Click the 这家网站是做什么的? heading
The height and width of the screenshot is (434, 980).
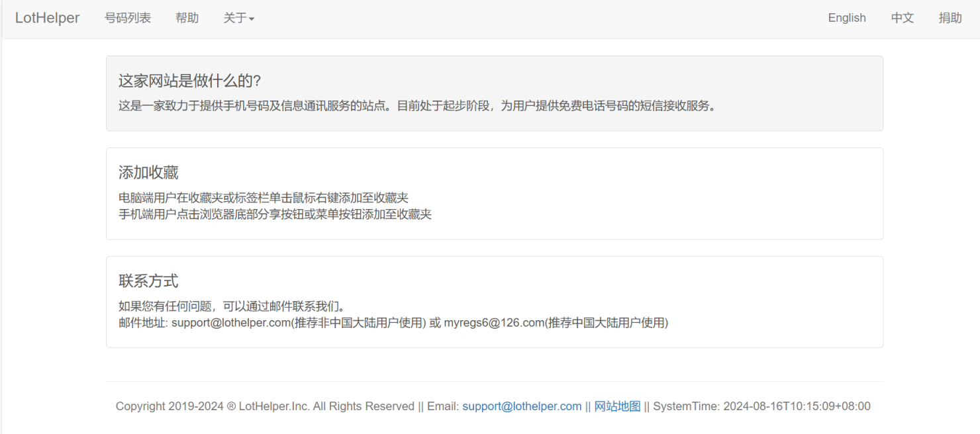(190, 81)
